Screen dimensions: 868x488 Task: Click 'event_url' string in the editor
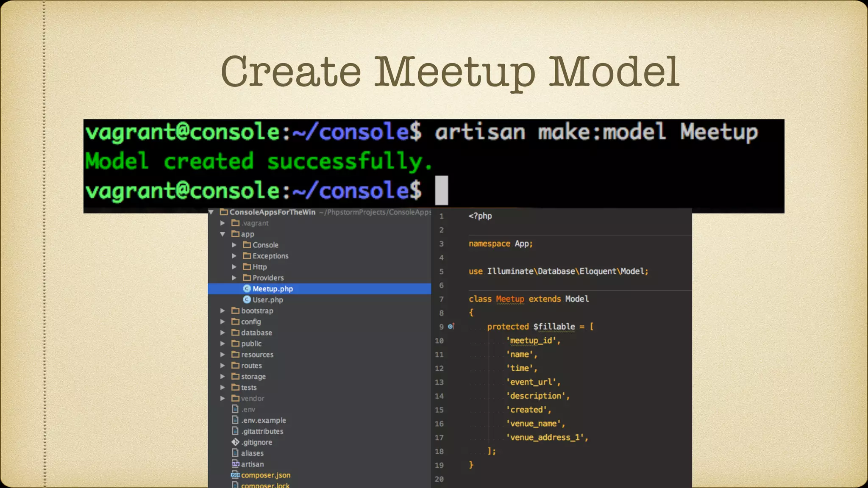531,382
